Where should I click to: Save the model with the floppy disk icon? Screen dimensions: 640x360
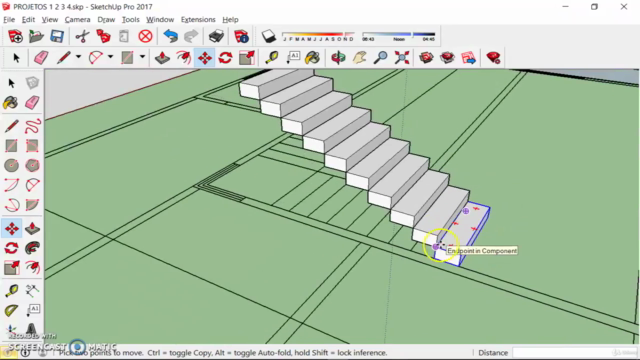(x=57, y=36)
